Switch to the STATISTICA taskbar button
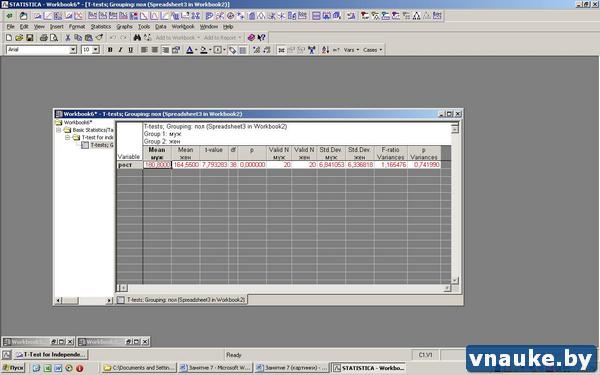This screenshot has height=375, width=600. pos(368,368)
